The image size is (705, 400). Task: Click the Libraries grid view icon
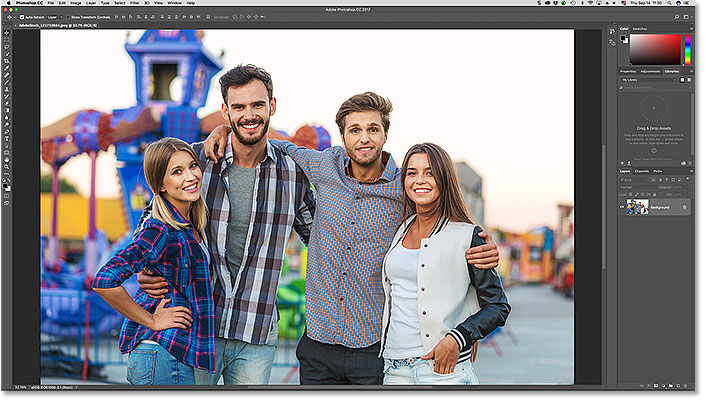click(682, 80)
